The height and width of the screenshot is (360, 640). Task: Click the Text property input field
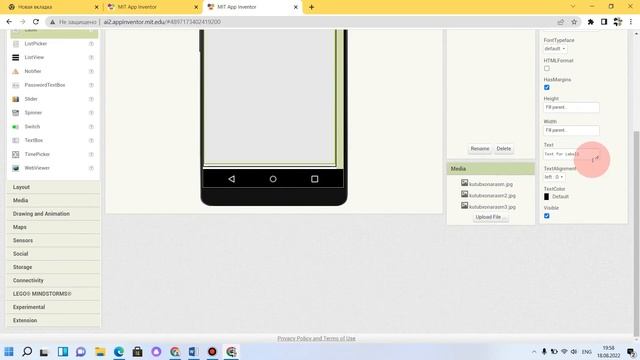point(571,154)
